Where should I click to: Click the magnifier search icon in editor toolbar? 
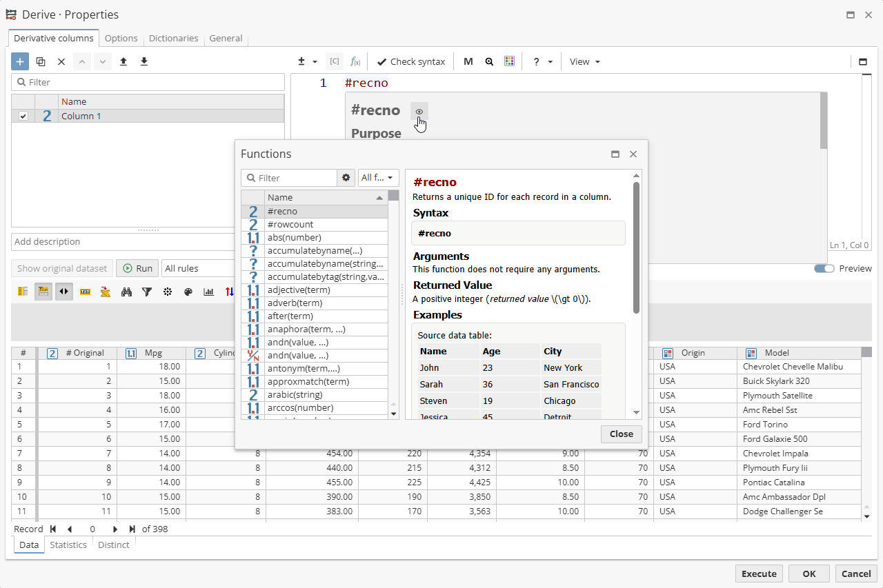tap(489, 61)
